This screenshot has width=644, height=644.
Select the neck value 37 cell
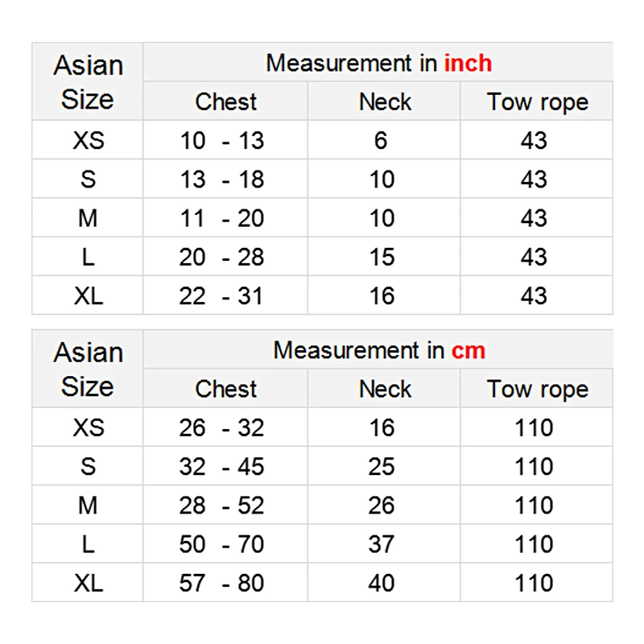coord(382,544)
